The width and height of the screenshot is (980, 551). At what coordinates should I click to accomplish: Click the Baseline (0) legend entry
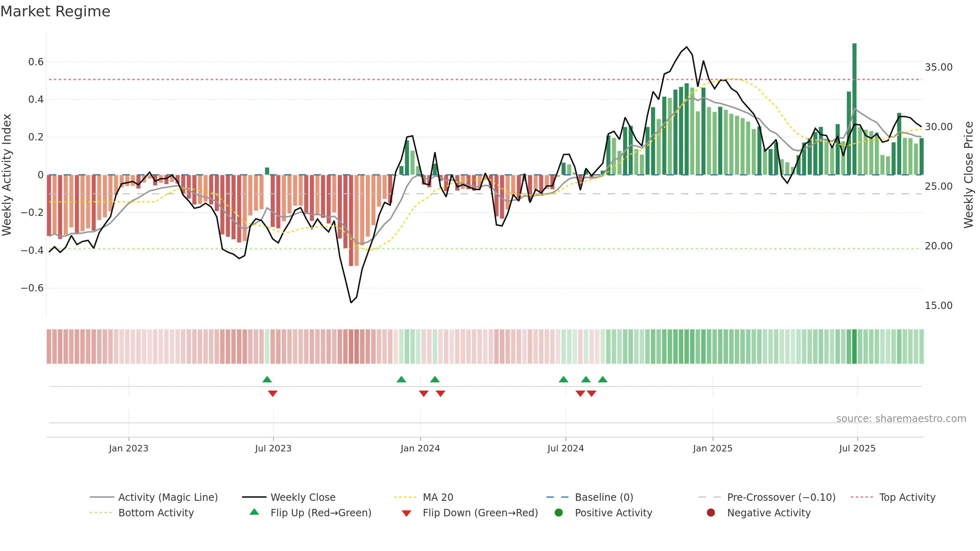point(590,497)
